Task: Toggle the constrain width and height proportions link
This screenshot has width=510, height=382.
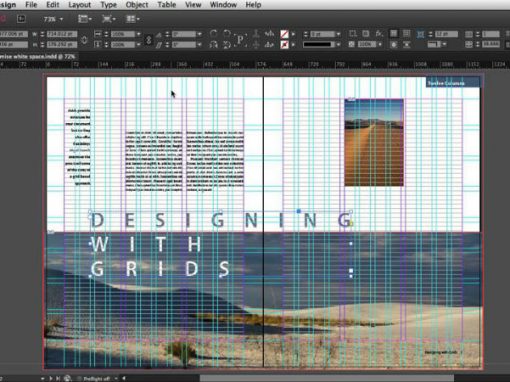Action: tap(84, 39)
